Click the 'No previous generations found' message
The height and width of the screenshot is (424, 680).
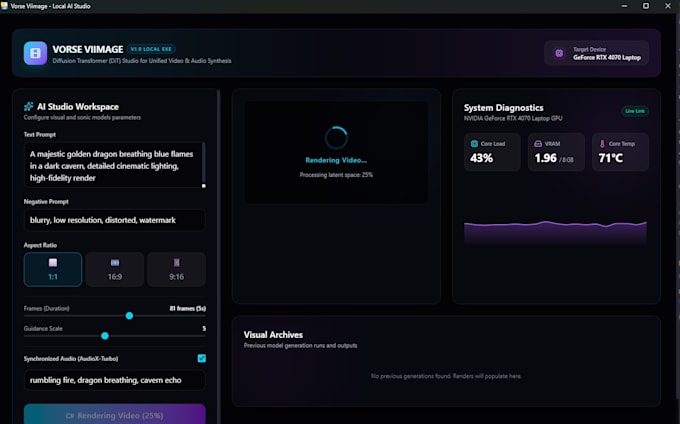point(446,376)
